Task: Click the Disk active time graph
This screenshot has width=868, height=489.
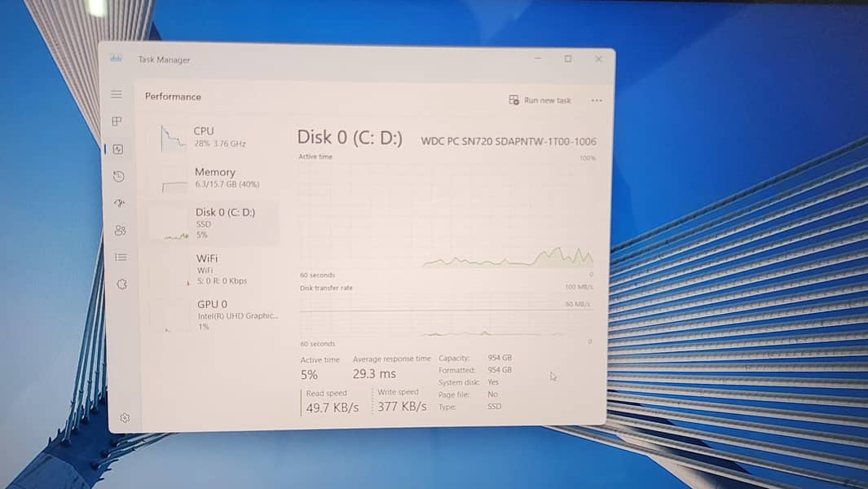Action: pos(446,215)
